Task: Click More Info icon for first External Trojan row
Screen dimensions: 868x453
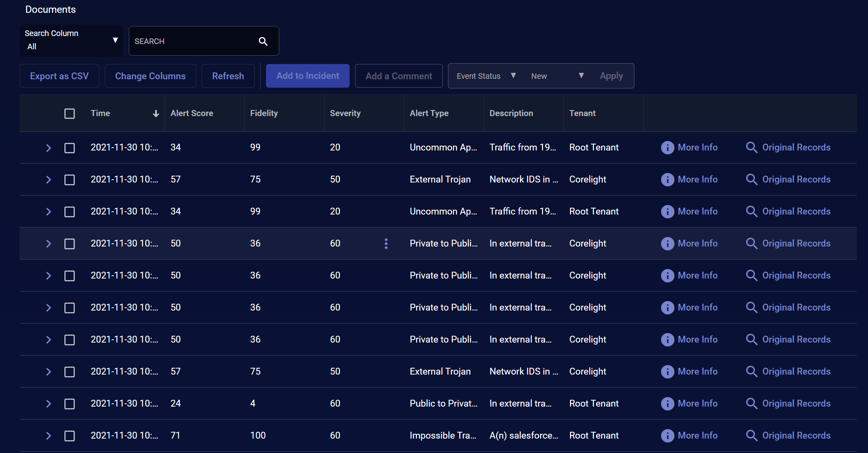Action: 667,179
